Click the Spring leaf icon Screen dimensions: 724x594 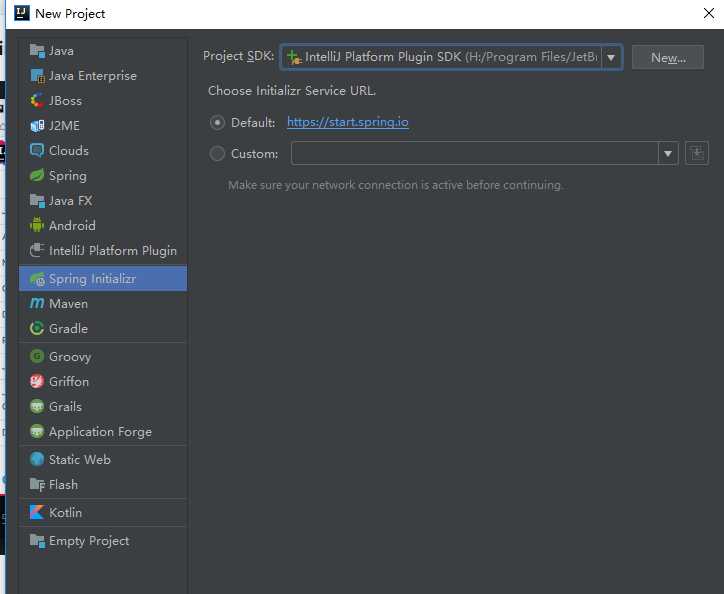pos(37,175)
